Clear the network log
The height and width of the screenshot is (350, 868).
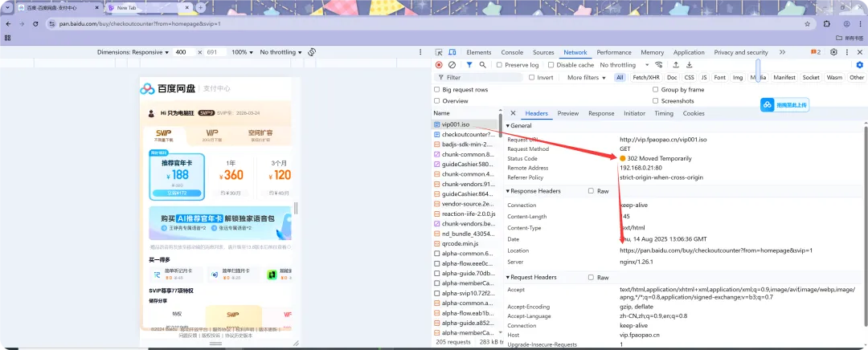click(452, 65)
